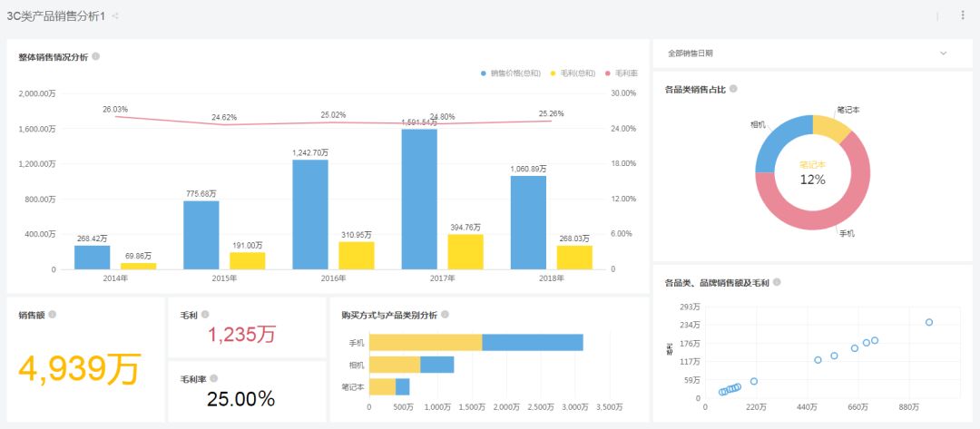Viewport: 980px width, 429px height.
Task: Click the 26.03% margin line label
Action: pyautogui.click(x=115, y=109)
